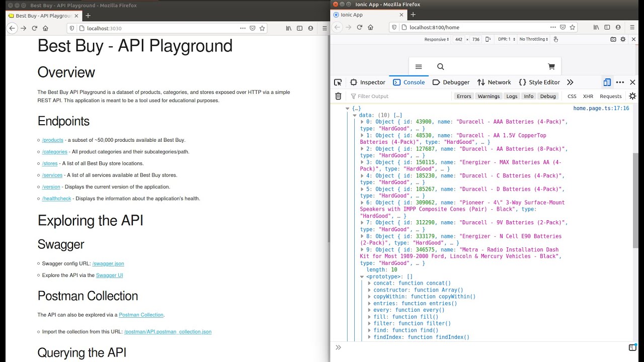
Task: Select the Best Buy - API Playground browser tab
Action: pos(42,16)
